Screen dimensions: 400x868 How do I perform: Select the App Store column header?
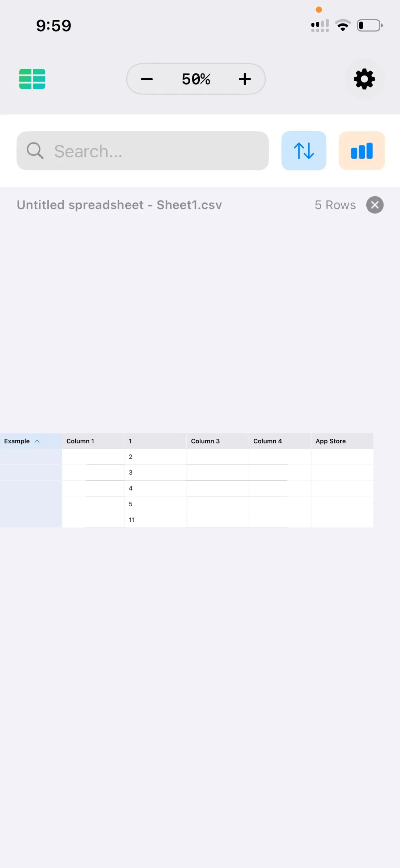(330, 441)
